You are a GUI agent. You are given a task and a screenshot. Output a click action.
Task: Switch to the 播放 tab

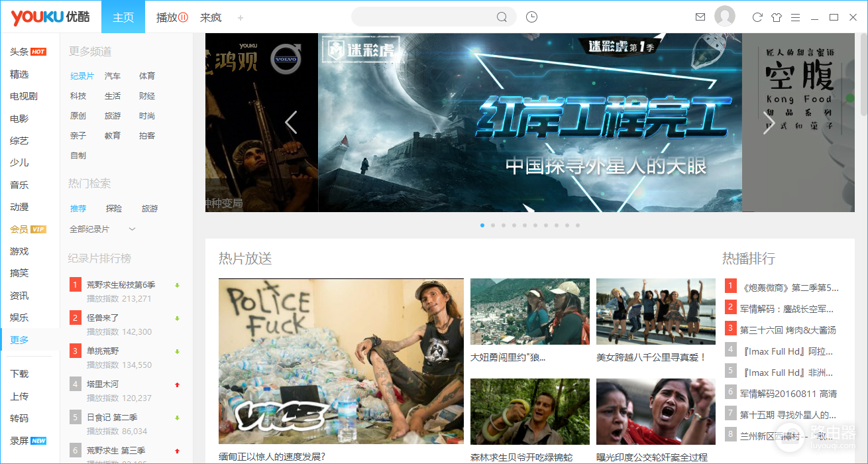172,17
